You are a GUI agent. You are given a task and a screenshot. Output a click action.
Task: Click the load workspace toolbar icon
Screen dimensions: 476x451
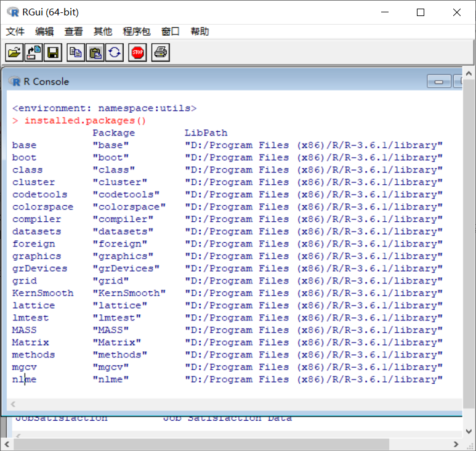click(x=34, y=52)
